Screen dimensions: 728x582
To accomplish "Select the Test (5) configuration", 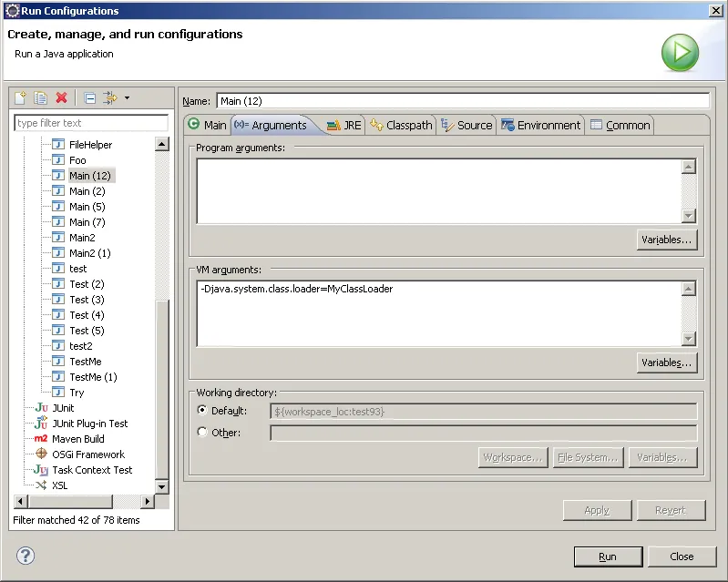I will (87, 331).
